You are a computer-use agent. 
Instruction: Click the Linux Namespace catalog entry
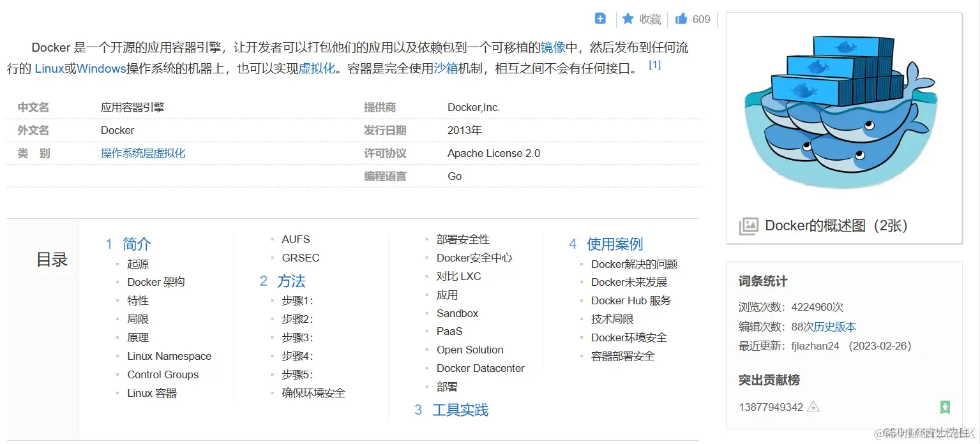(x=169, y=356)
